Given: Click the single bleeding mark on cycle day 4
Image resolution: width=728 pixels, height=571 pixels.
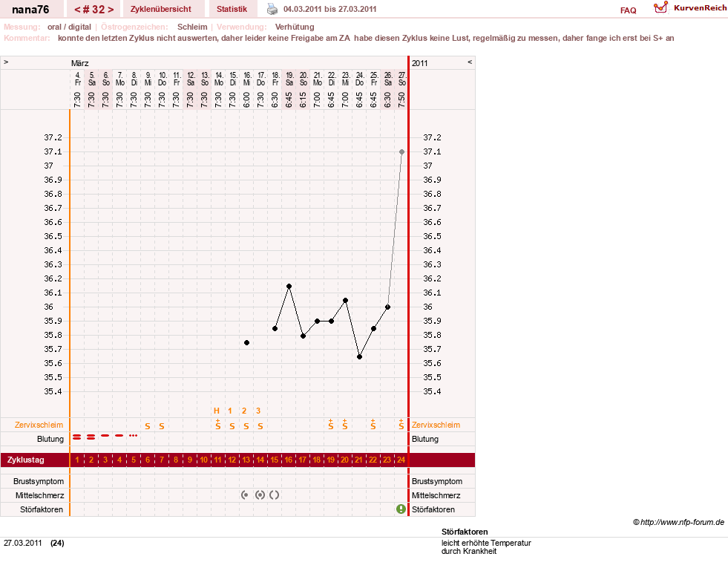Looking at the screenshot, I should pos(119,435).
